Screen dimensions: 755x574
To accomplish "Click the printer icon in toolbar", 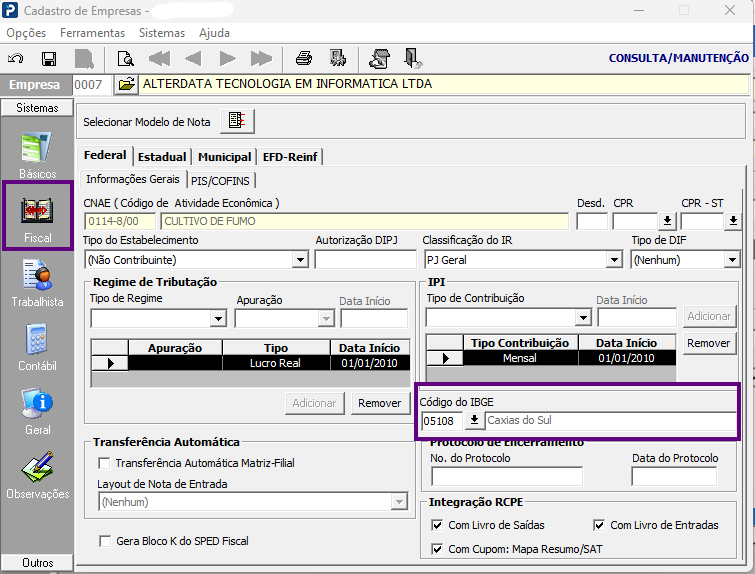I will (303, 59).
